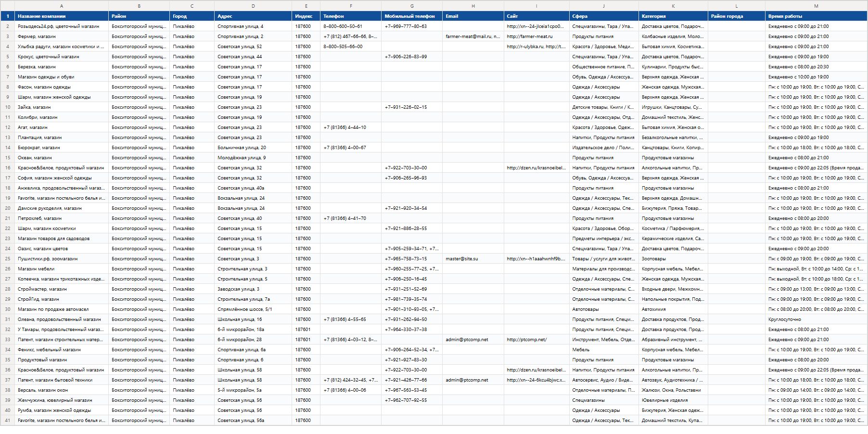Select cell 'Фермер, магазин'

point(62,37)
